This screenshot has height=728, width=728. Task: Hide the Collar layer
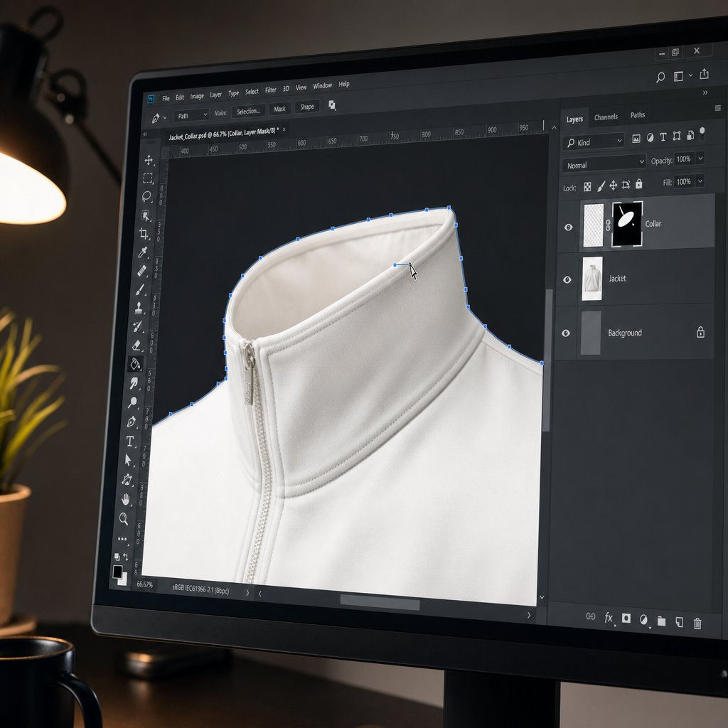(568, 227)
